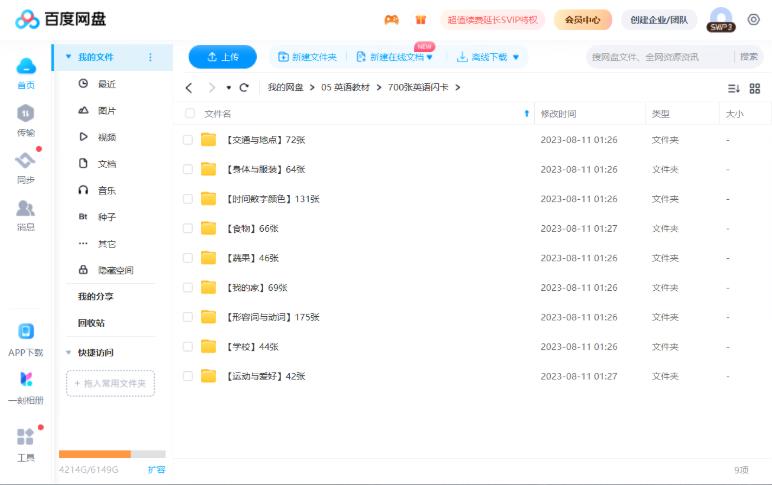Open the 一刻相册 album icon
Viewport: 772px width, 485px height.
point(26,379)
